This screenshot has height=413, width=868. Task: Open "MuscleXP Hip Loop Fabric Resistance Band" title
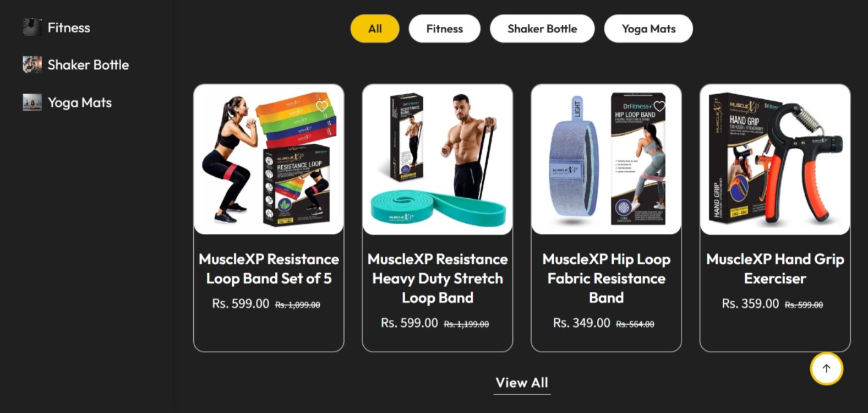(606, 278)
